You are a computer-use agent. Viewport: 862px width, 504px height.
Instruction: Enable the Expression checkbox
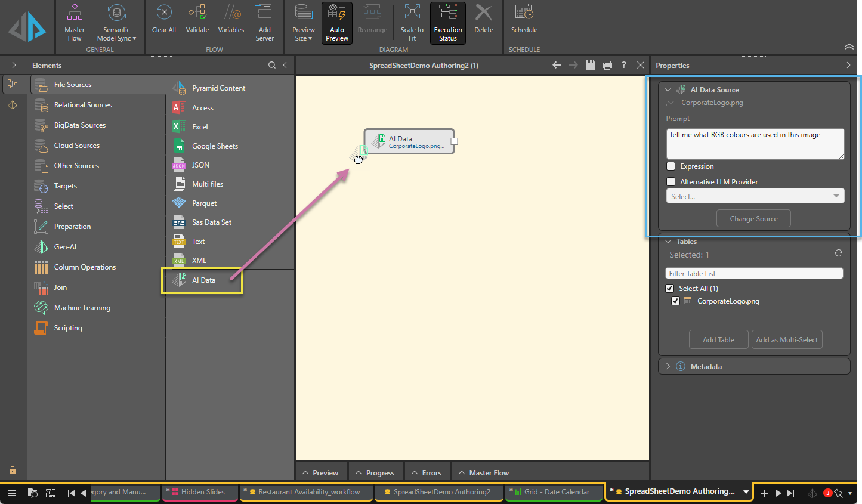point(671,166)
